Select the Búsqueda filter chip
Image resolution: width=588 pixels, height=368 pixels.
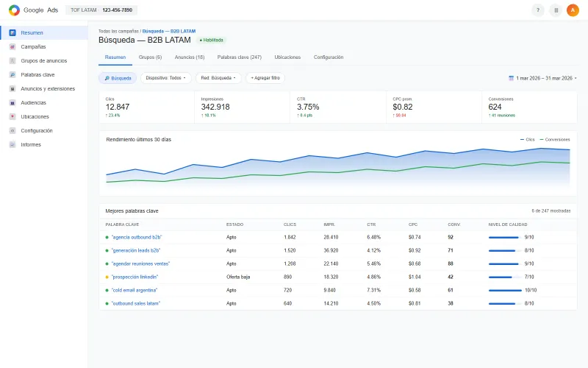coord(118,78)
